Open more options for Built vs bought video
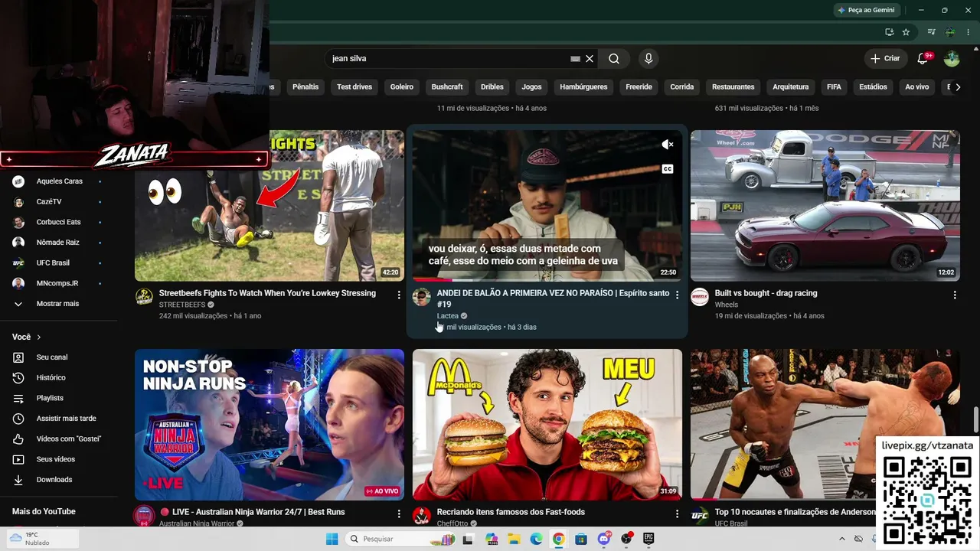Screen dimensions: 980x551 pyautogui.click(x=955, y=295)
